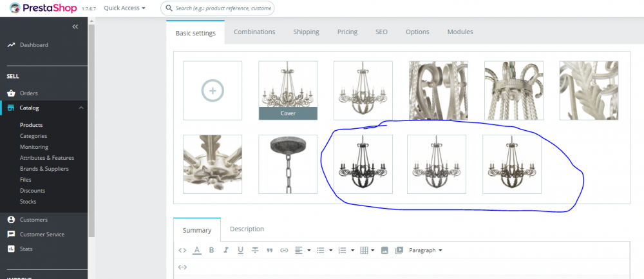Click the insert link icon

point(284,250)
